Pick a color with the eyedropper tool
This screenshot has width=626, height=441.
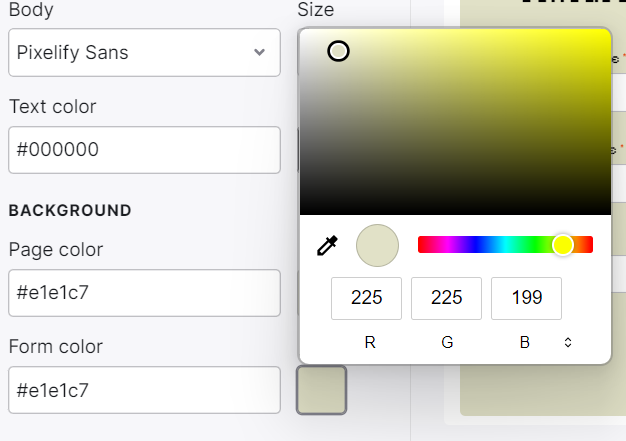click(x=327, y=245)
